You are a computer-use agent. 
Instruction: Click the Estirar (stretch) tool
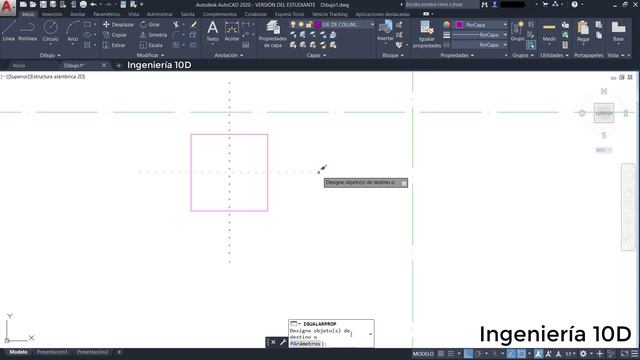pyautogui.click(x=114, y=45)
